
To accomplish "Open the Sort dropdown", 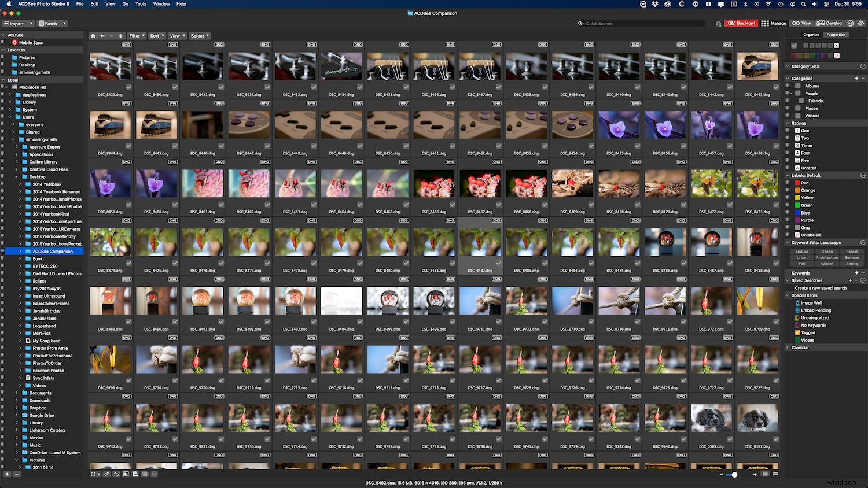I will (x=157, y=35).
